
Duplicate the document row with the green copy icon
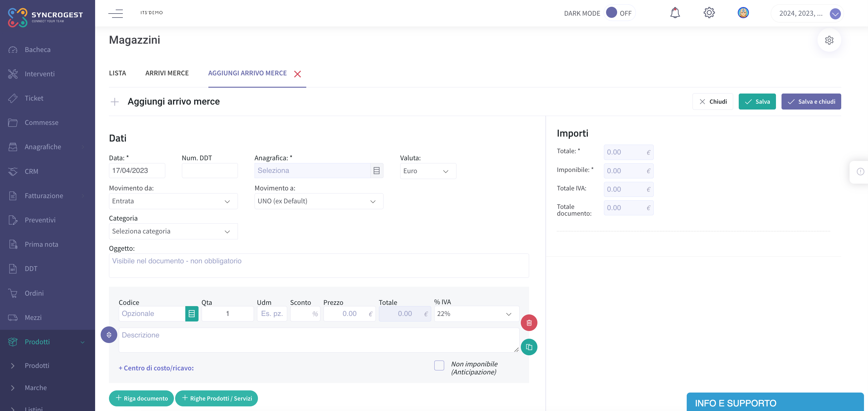[529, 347]
